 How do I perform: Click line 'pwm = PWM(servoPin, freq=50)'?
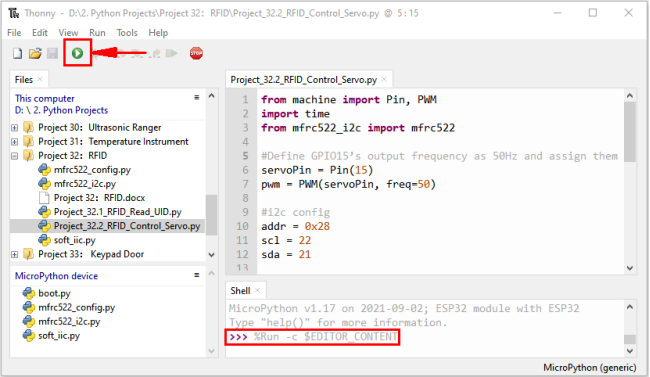[349, 184]
